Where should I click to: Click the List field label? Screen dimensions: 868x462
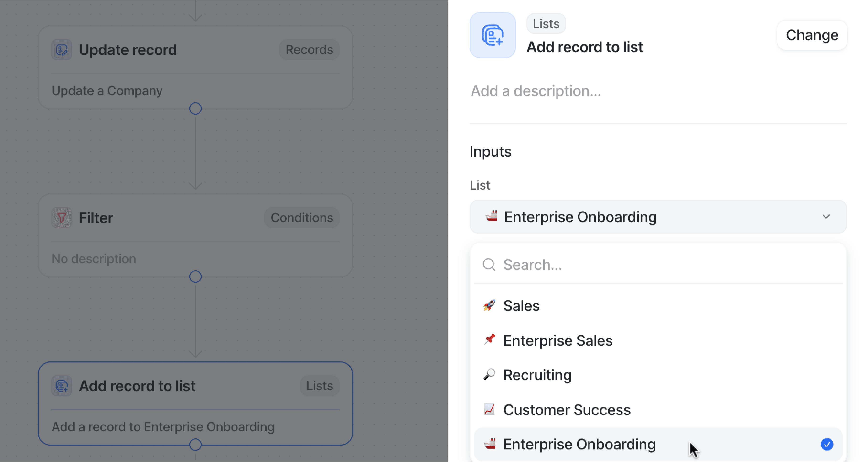pyautogui.click(x=480, y=185)
